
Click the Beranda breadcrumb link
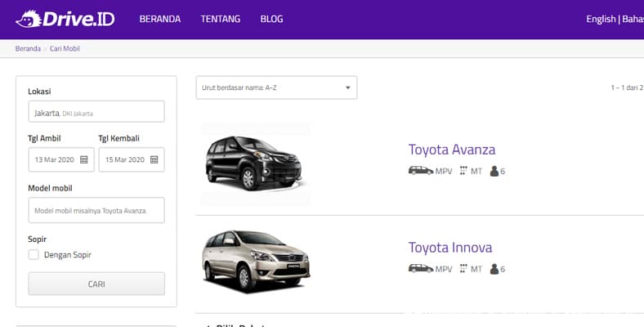pos(28,48)
